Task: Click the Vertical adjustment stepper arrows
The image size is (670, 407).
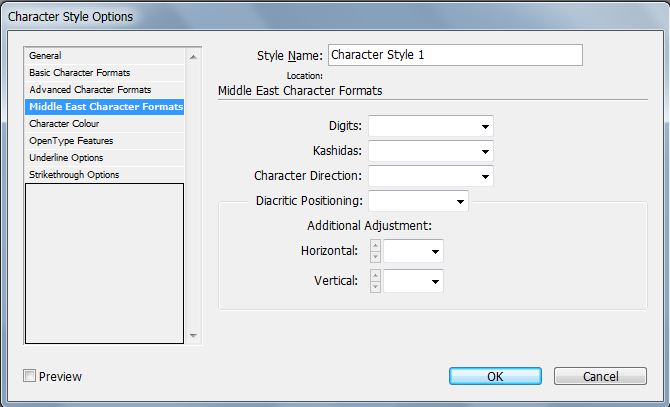Action: point(376,281)
